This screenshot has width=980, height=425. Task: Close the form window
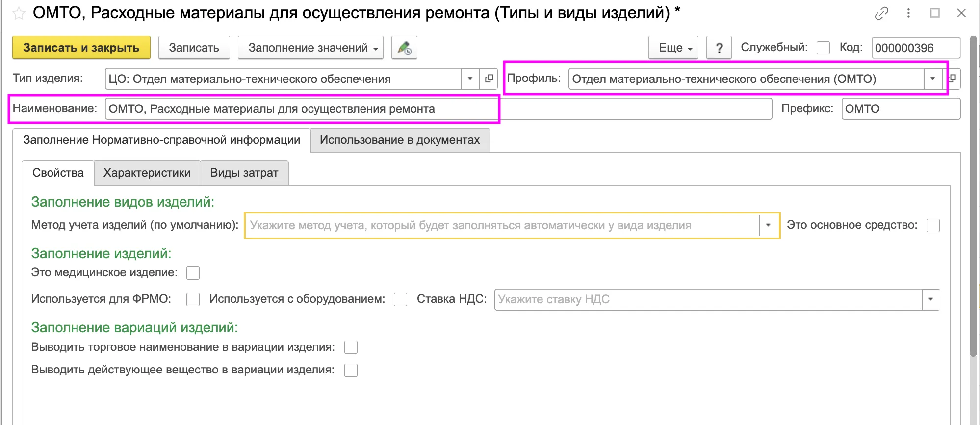[961, 13]
